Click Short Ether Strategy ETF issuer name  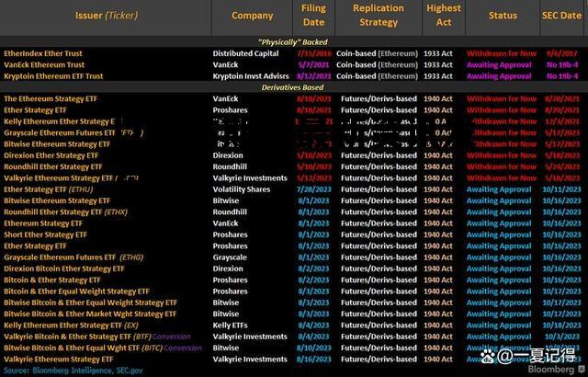pos(45,234)
